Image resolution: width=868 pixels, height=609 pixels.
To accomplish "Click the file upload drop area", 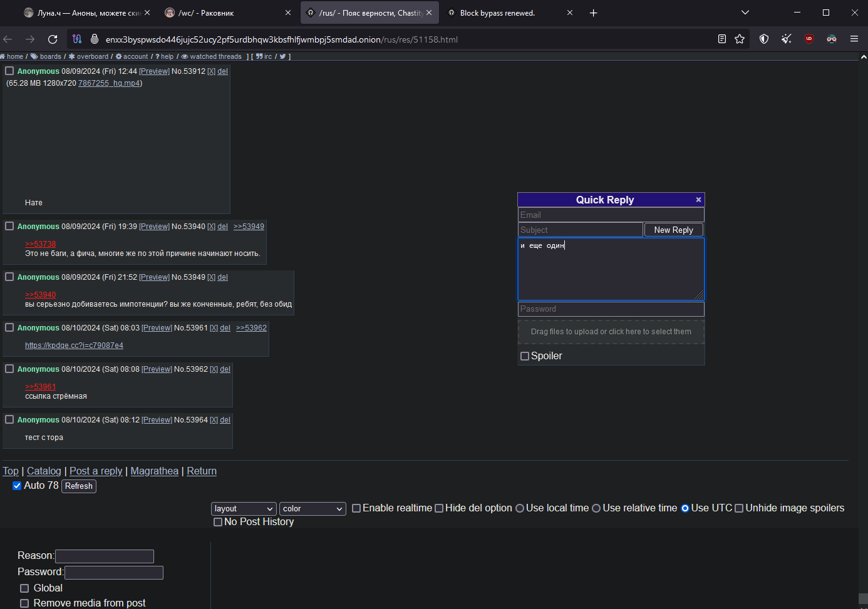I will pos(611,332).
